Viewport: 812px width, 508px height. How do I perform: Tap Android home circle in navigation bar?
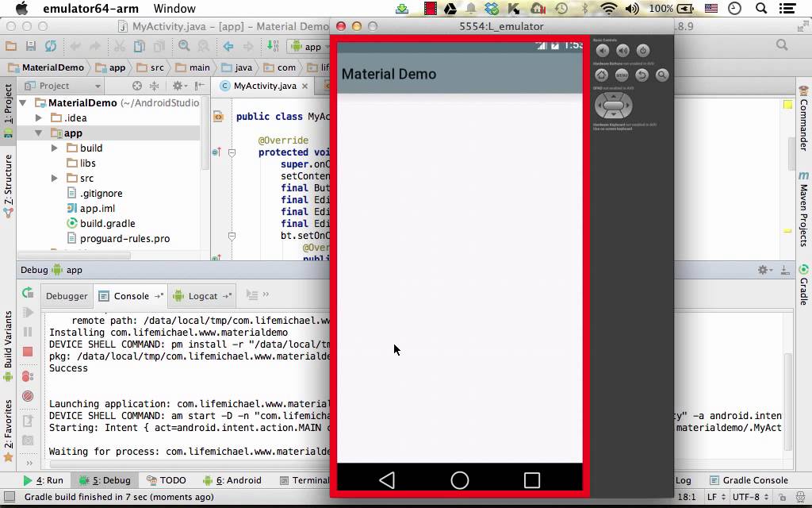click(x=460, y=480)
